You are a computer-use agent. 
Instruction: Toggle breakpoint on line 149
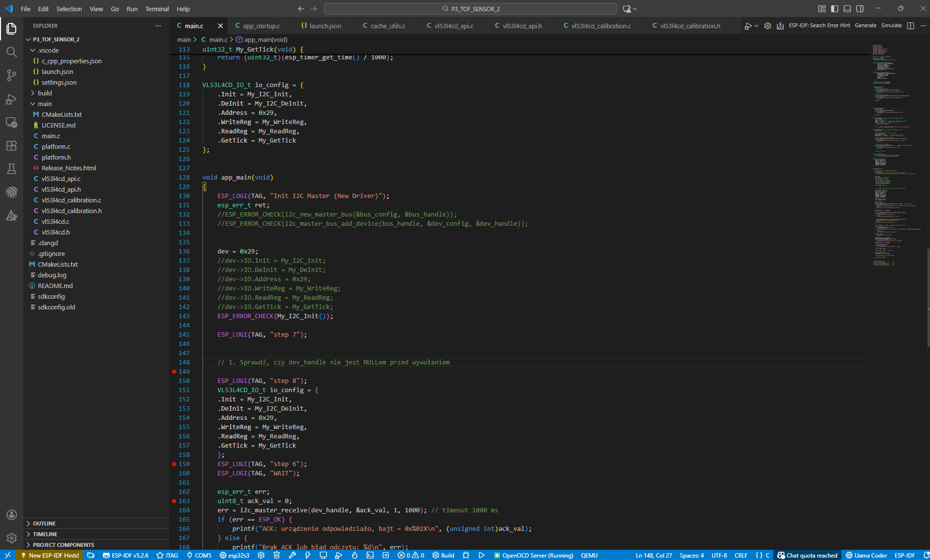coord(174,372)
